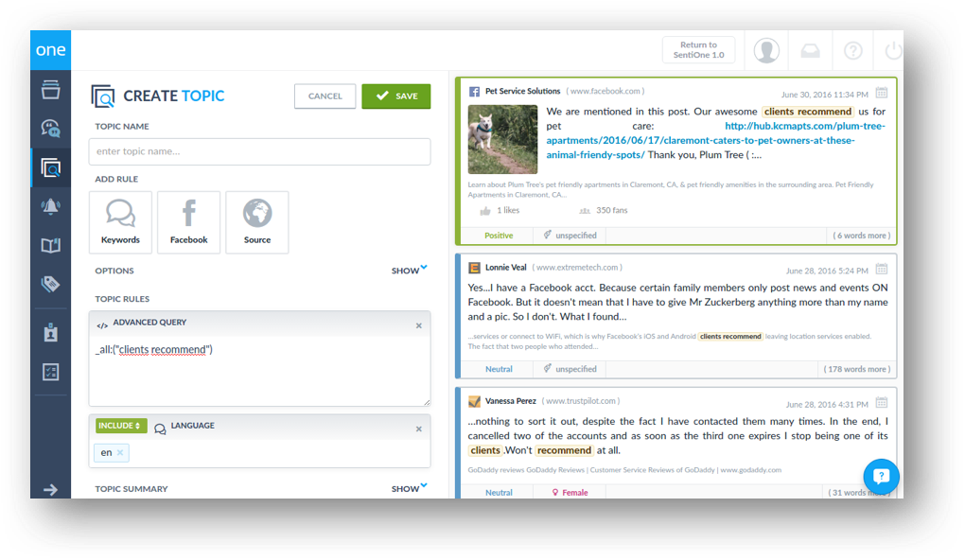
Task: Click the www.facebook.com source text
Action: (605, 91)
